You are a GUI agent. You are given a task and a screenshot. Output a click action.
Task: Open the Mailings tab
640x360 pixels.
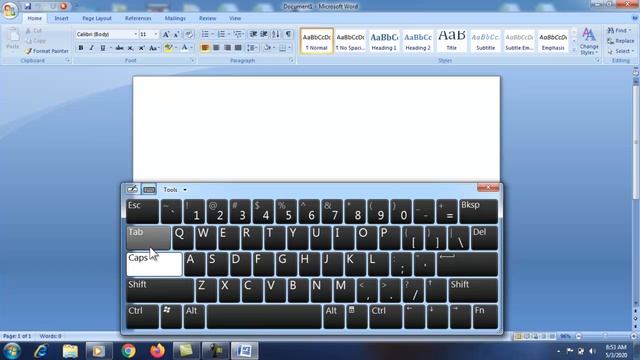(x=175, y=18)
